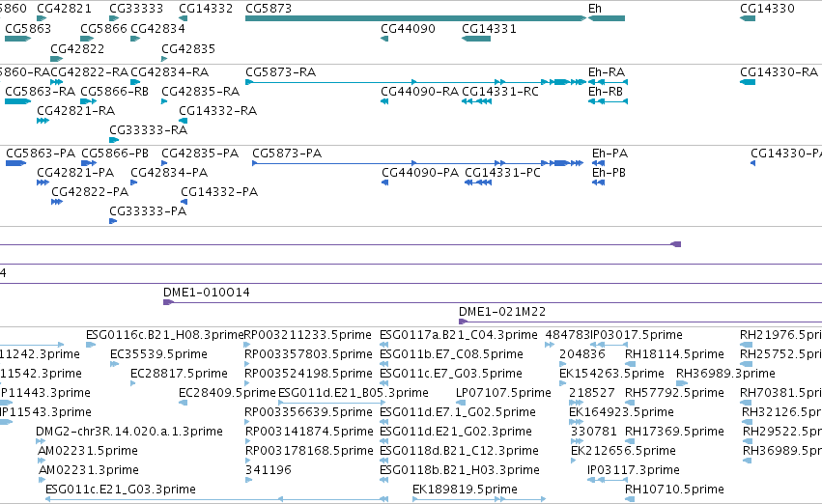Select EST EK154263.5prime

click(x=563, y=383)
